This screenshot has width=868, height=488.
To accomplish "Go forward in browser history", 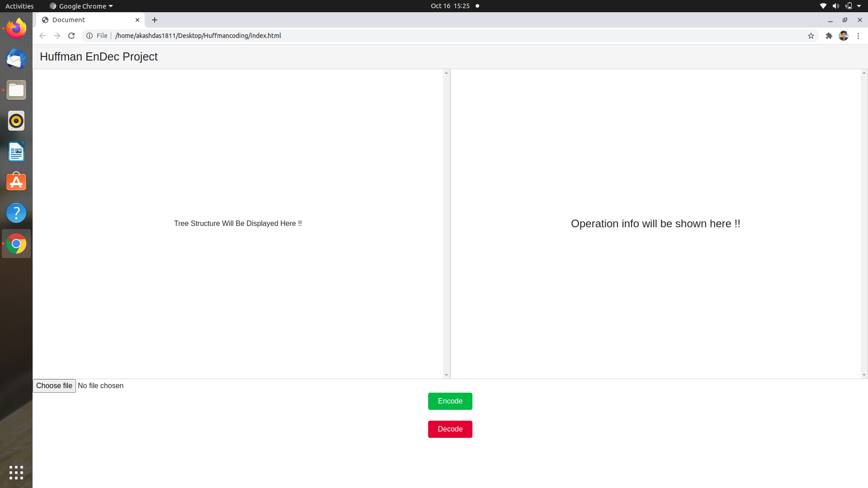I will (57, 36).
